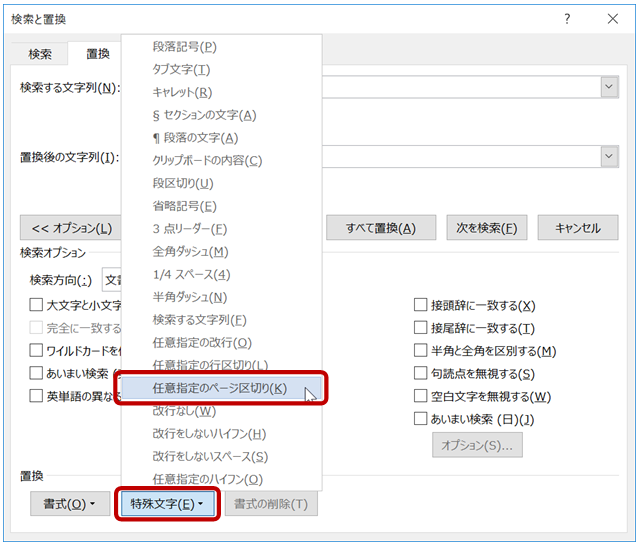Close the 検索と置換 dialog

[612, 19]
